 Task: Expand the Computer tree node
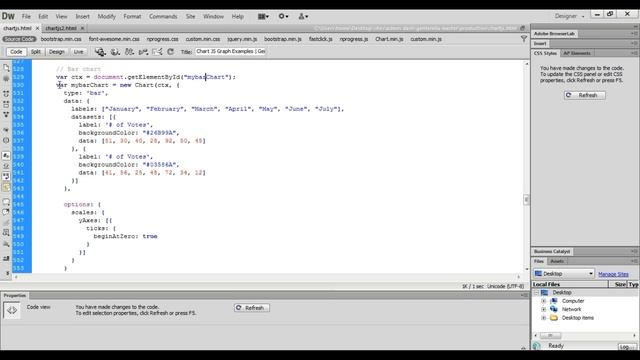click(544, 301)
